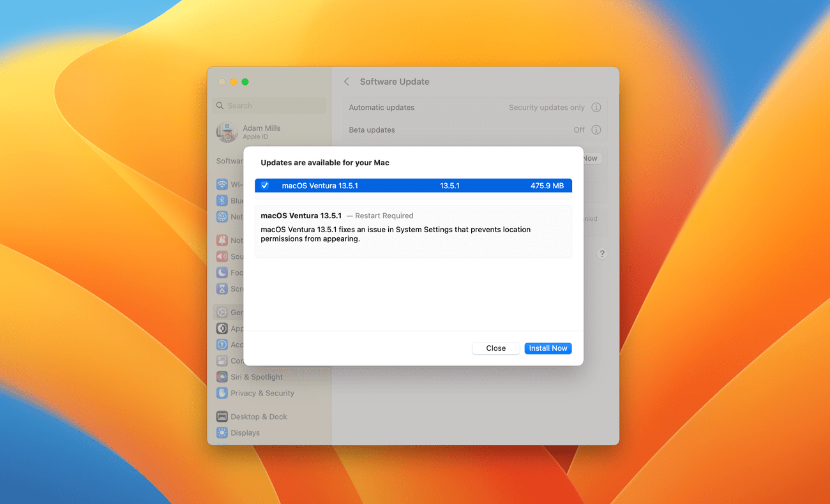The image size is (830, 504).
Task: Open Focus settings via the moon icon
Action: (x=222, y=272)
